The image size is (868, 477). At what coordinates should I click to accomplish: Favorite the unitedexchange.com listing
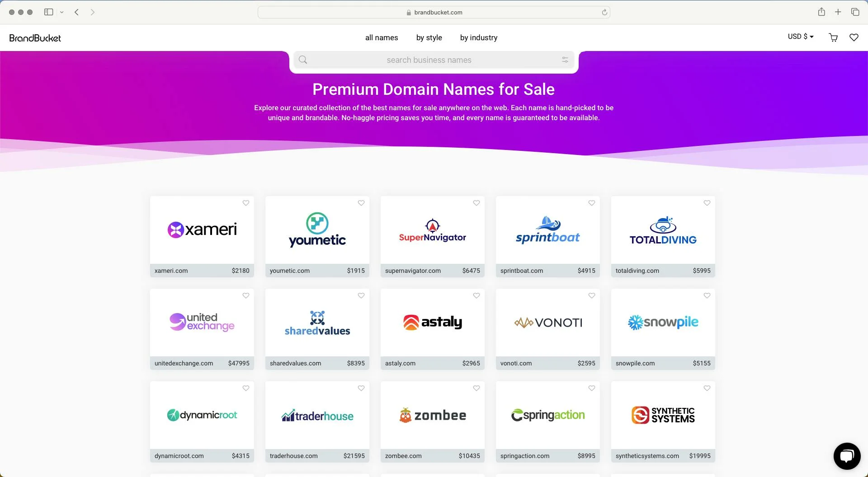246,295
